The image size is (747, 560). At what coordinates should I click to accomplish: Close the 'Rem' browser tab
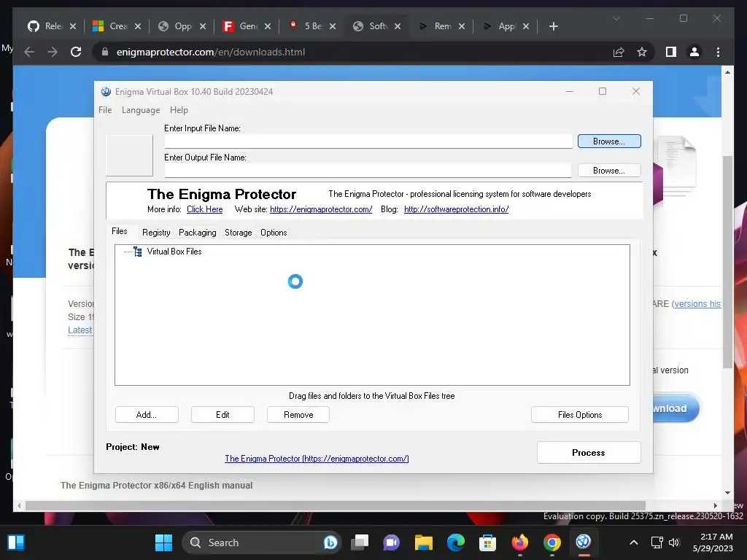462,26
